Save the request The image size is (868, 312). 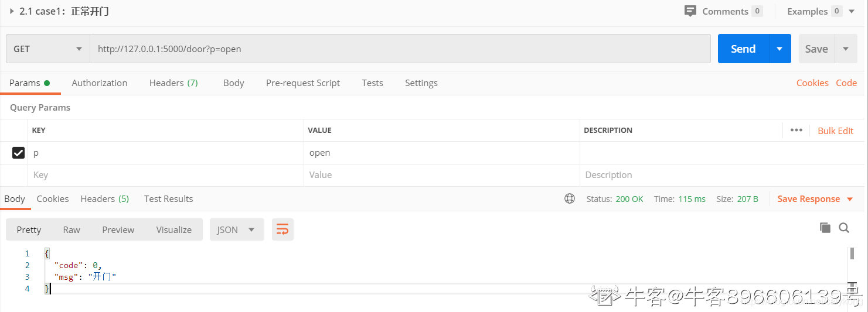[816, 49]
